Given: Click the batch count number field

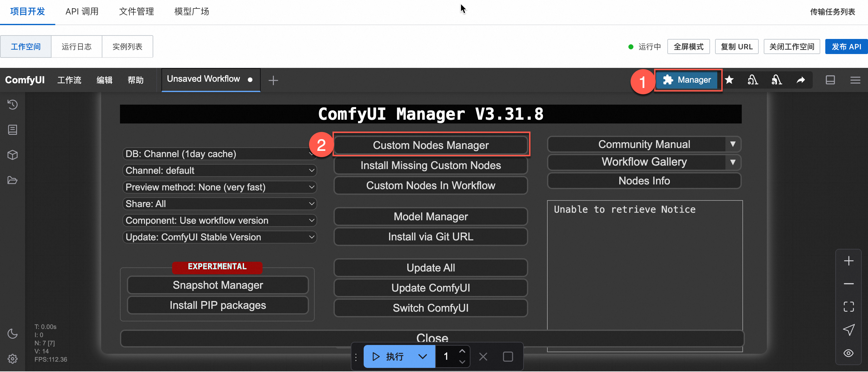Looking at the screenshot, I should coord(447,357).
